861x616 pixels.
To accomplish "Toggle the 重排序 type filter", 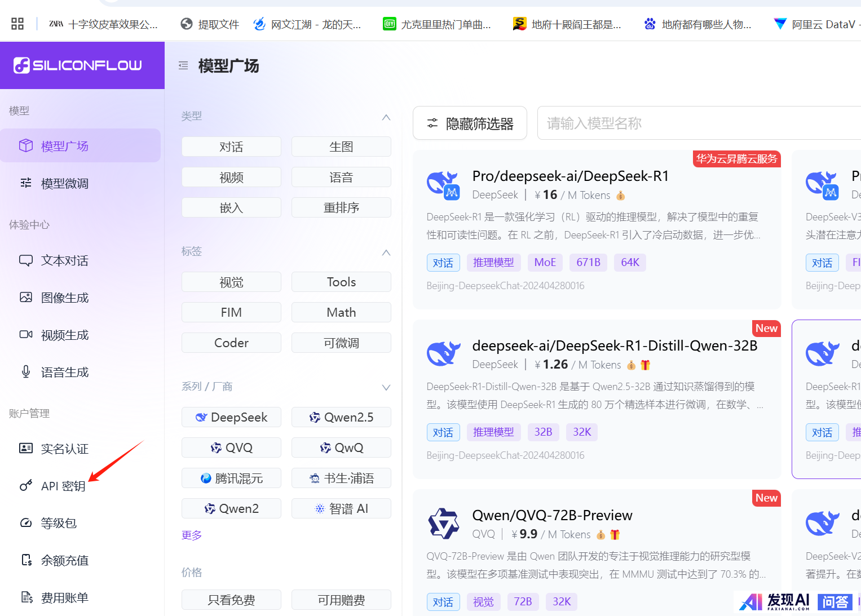I will (341, 207).
